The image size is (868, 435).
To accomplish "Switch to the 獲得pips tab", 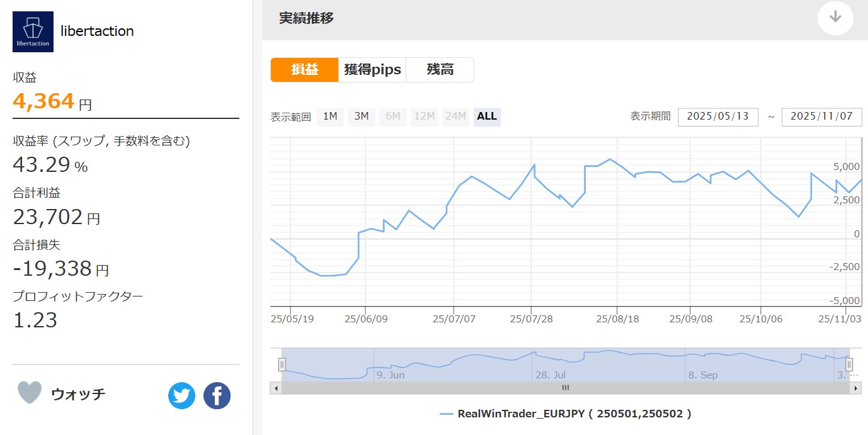I will click(x=372, y=70).
